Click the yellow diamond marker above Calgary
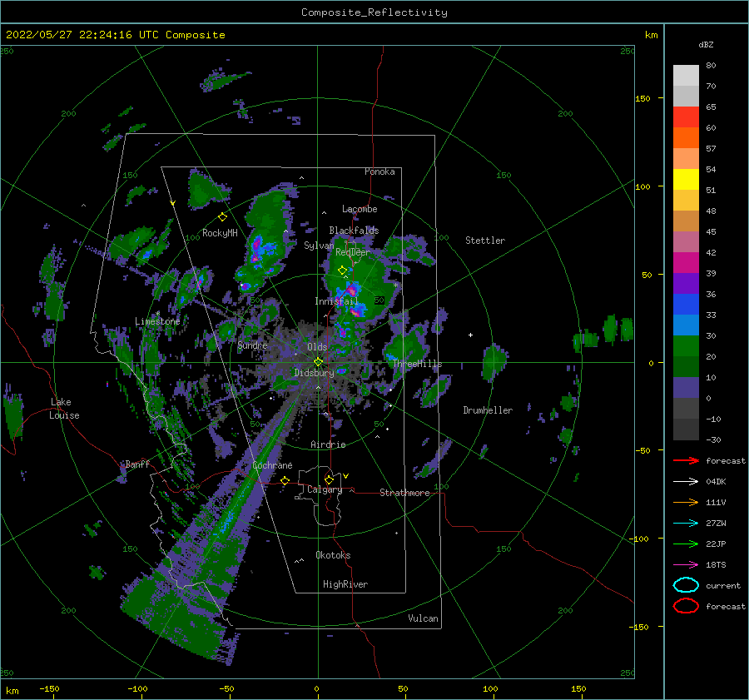749x700 pixels. 329,479
